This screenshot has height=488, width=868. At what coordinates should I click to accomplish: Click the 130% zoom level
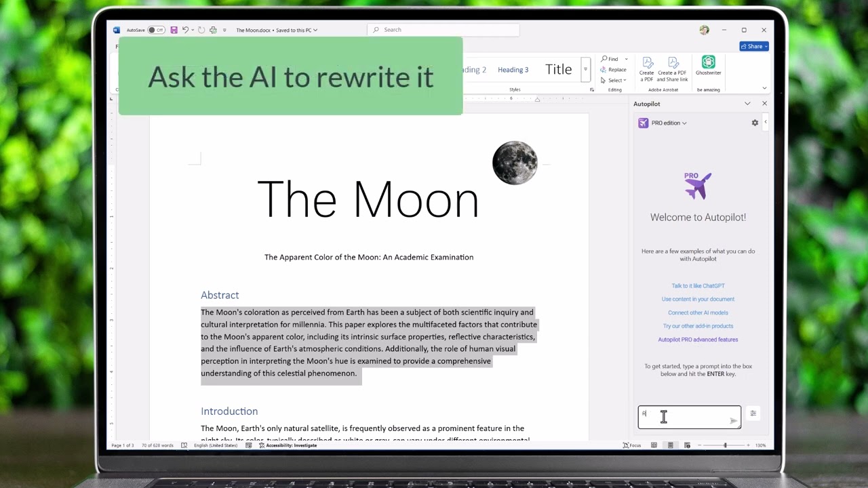761,445
